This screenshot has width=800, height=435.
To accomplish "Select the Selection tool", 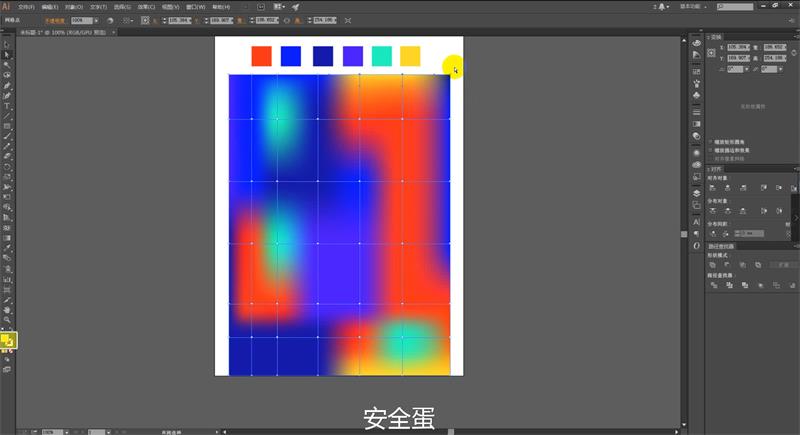I will [7, 45].
